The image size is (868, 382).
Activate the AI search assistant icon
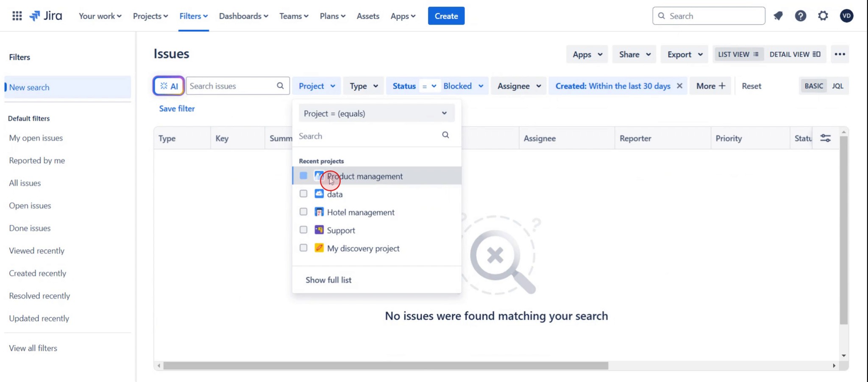coord(168,86)
